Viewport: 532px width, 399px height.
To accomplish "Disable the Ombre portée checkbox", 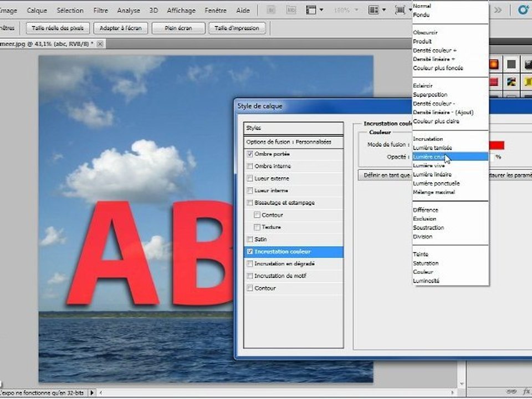I will 250,154.
